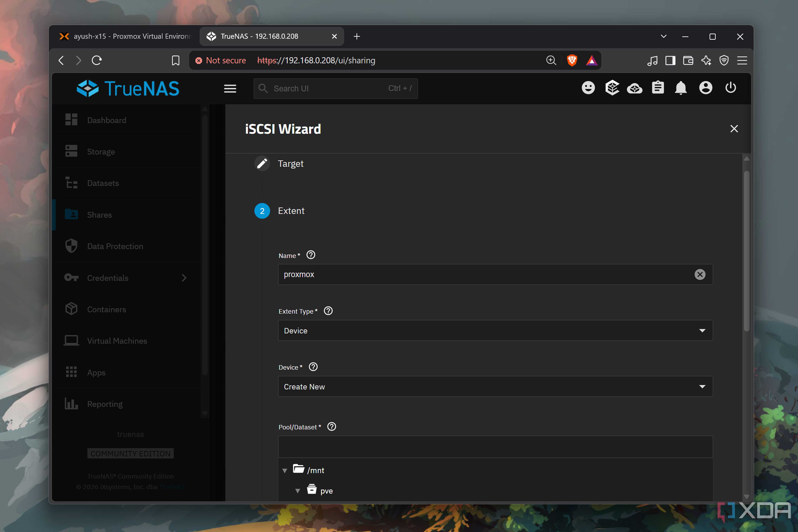Click the Target step pencil icon

[262, 163]
